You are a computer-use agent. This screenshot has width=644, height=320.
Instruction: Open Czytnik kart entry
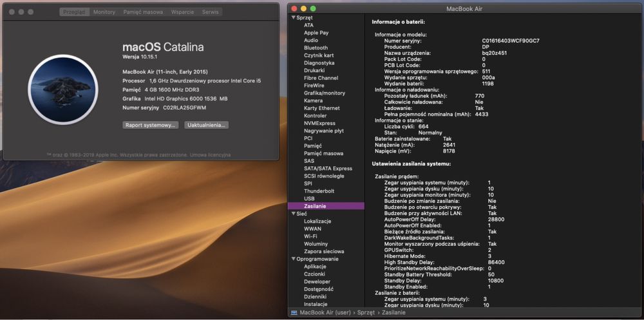pos(319,55)
